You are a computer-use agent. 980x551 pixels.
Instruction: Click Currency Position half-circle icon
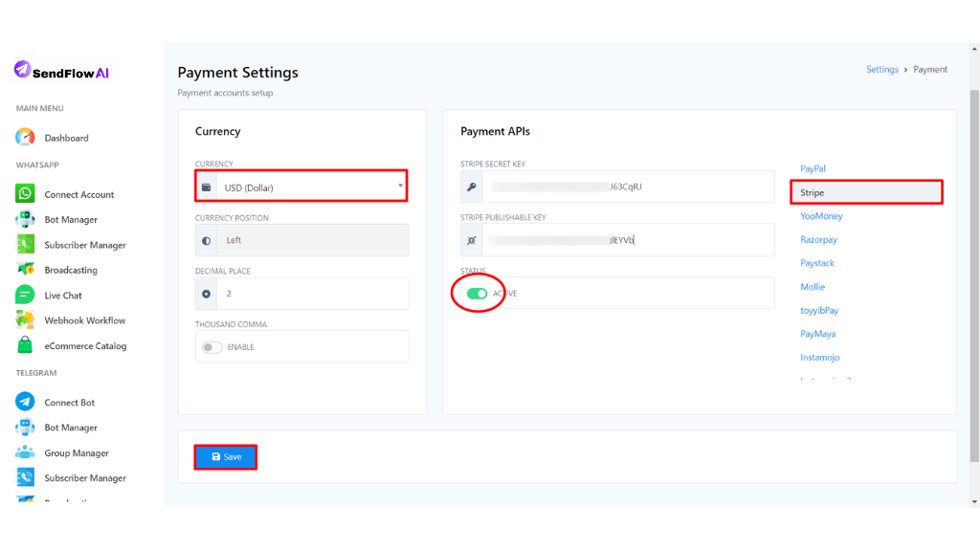click(207, 240)
